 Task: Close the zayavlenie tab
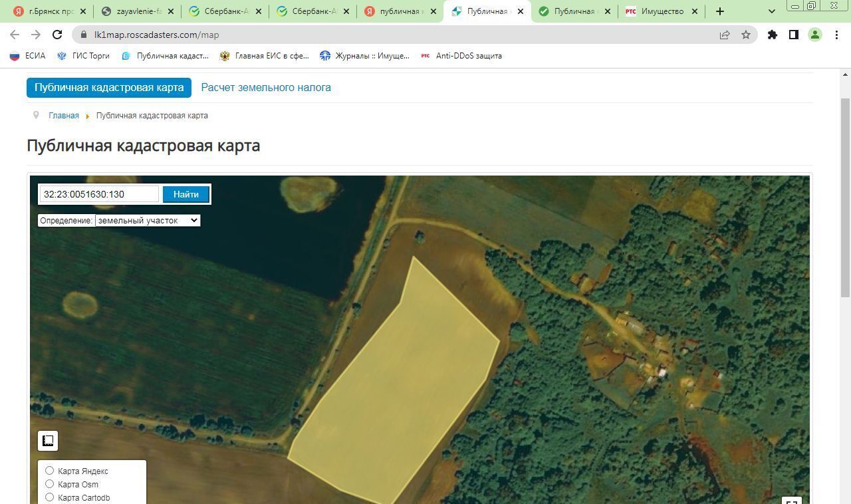(x=172, y=11)
